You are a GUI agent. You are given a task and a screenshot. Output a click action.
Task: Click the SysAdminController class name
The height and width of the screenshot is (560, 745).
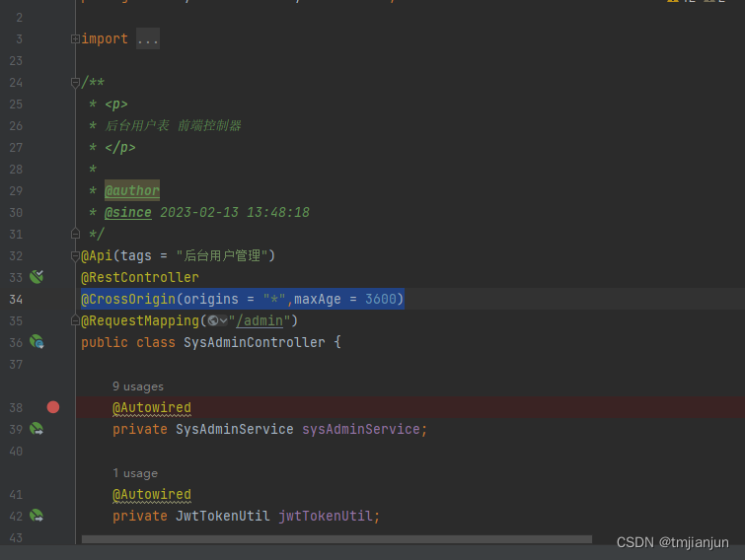point(255,343)
